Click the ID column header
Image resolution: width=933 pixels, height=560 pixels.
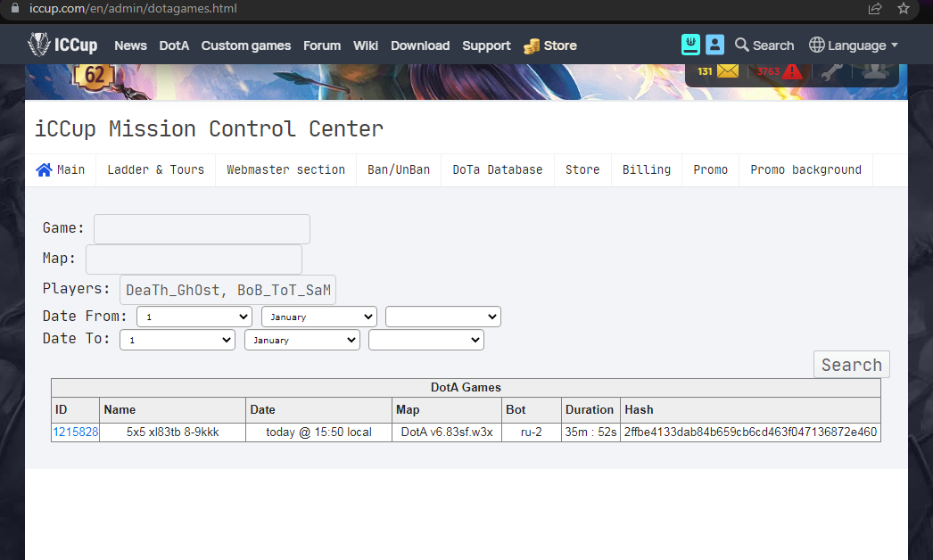tap(75, 410)
